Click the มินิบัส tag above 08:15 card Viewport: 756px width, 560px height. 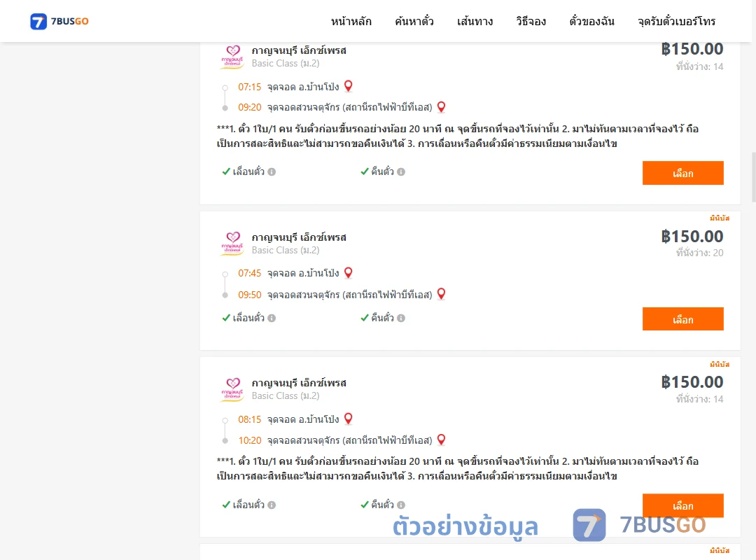click(720, 364)
